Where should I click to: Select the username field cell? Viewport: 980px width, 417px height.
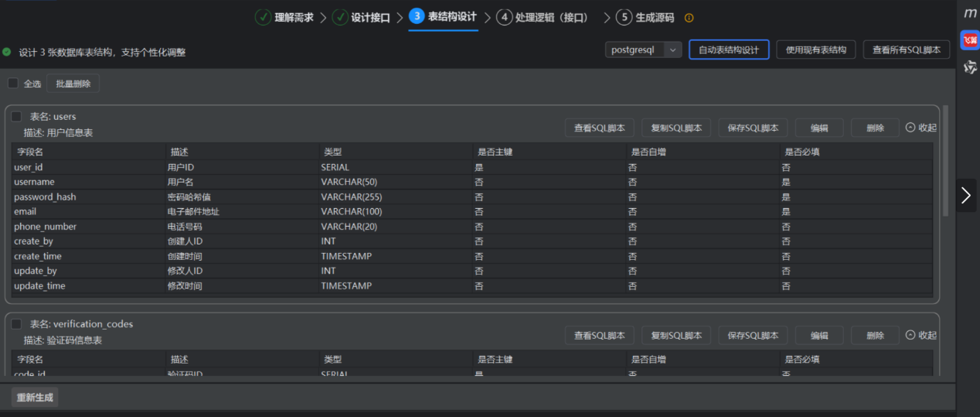[88, 182]
